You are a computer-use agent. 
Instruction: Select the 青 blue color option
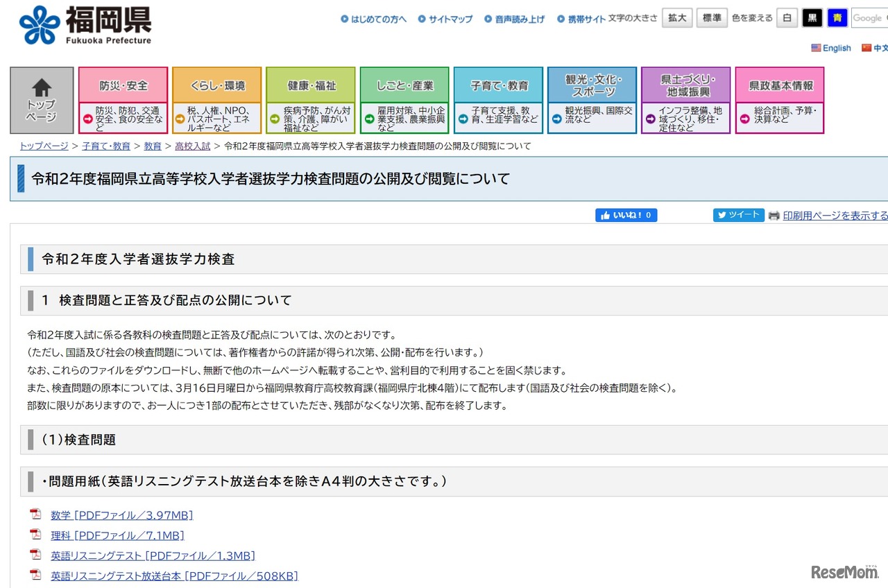[837, 18]
